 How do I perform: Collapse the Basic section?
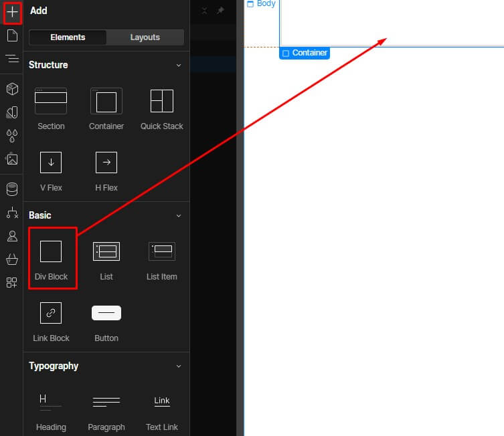(179, 216)
